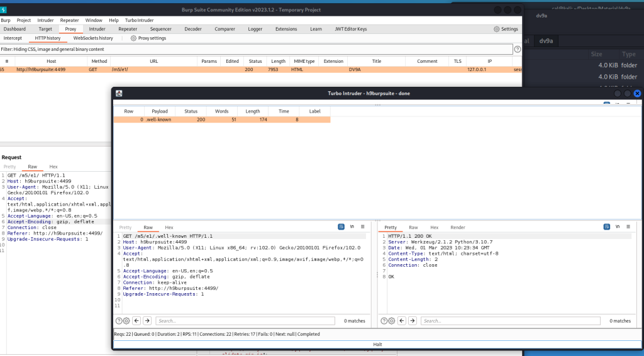Screen dimensions: 644x356
Task: Open the Window menu
Action: coord(94,20)
